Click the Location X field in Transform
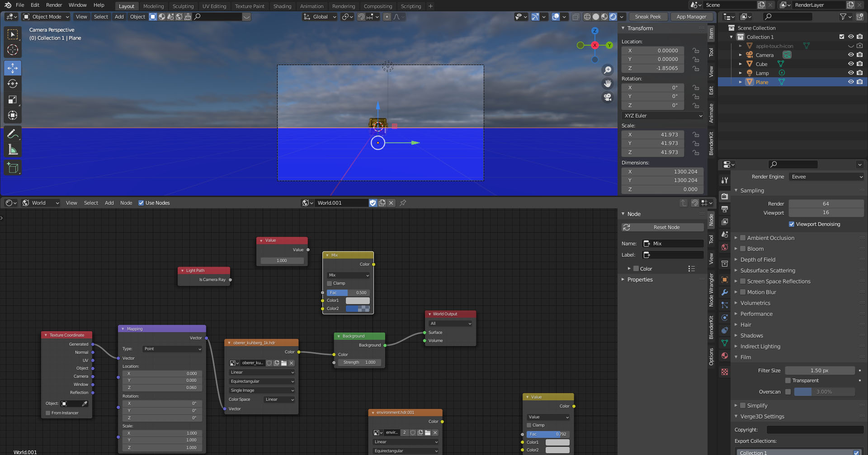Viewport: 868px width, 455px height. 653,51
